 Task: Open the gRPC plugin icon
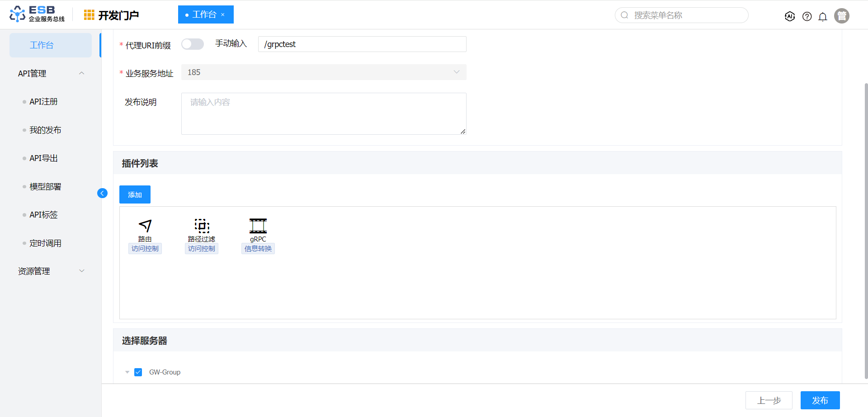tap(258, 226)
